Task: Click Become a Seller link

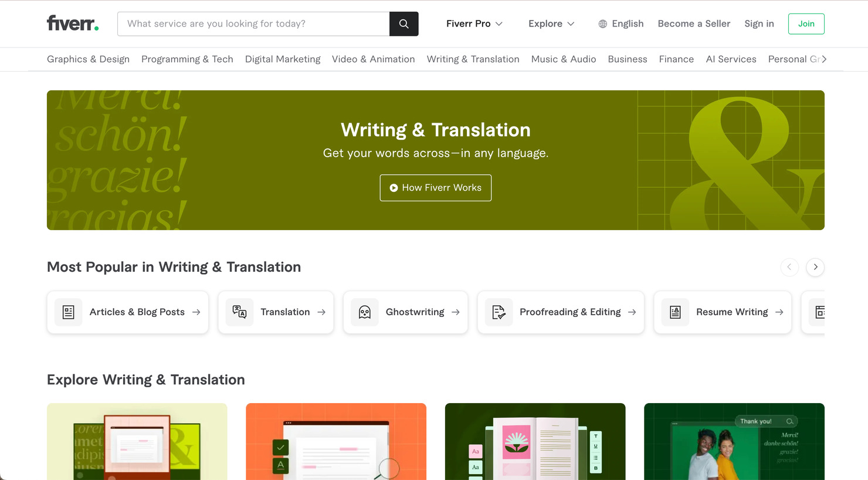Action: click(x=694, y=23)
